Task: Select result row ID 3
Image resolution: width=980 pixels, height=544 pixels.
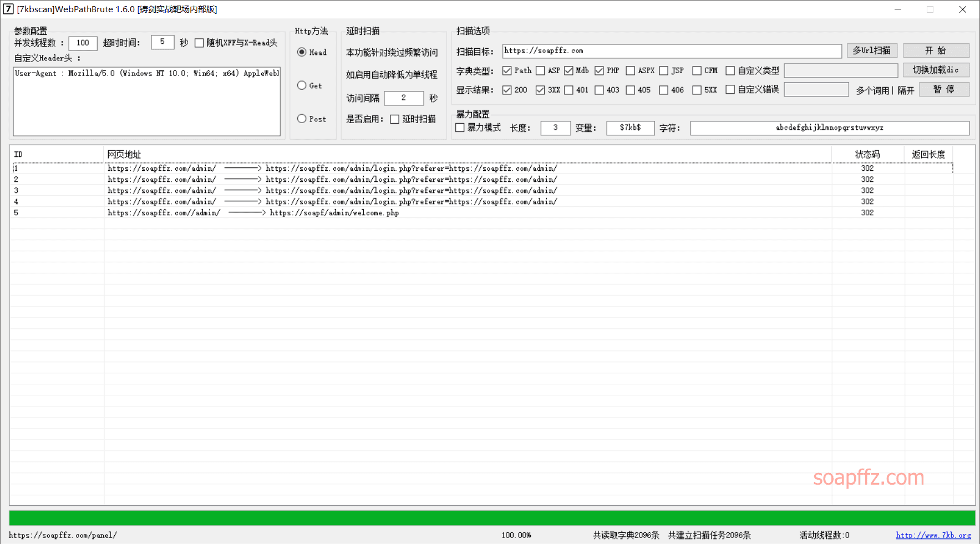Action: [483, 190]
